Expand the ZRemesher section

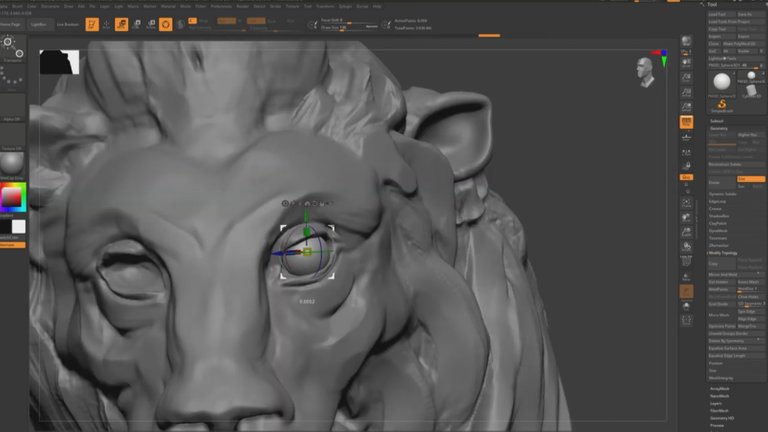point(719,245)
